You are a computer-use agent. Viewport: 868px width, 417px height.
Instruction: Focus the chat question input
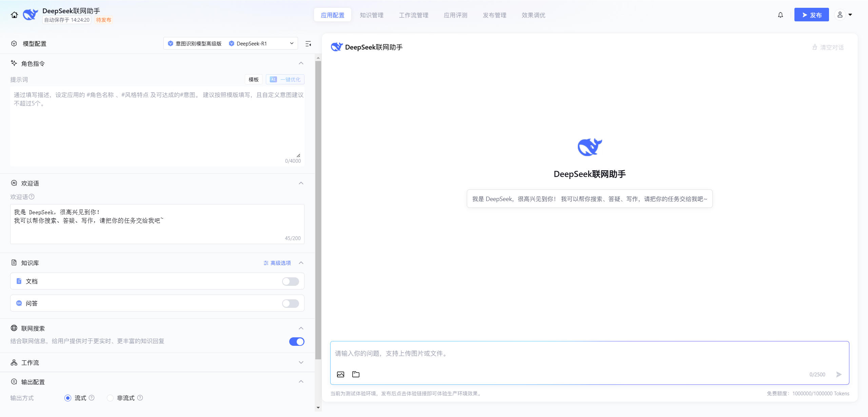coord(590,354)
